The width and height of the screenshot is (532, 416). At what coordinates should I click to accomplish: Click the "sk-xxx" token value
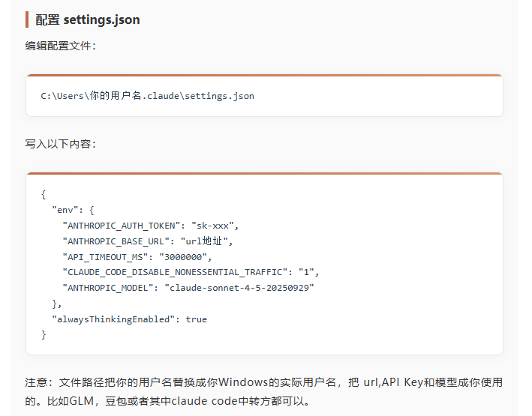[x=215, y=225]
